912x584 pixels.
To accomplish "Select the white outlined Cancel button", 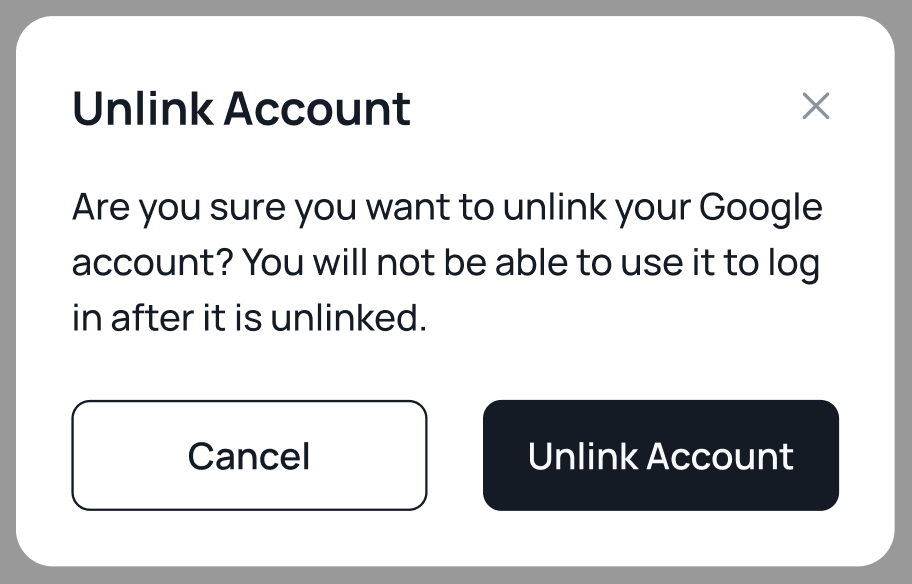I will [x=249, y=456].
